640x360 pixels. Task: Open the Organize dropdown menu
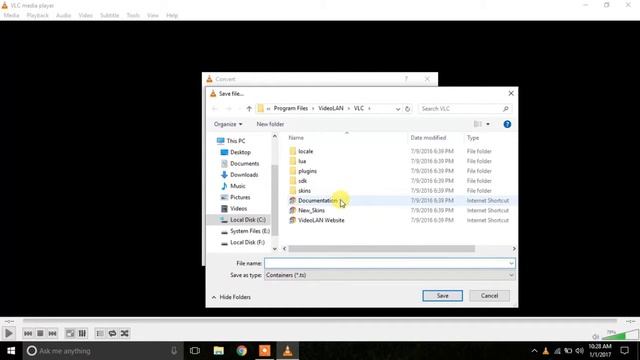click(228, 124)
